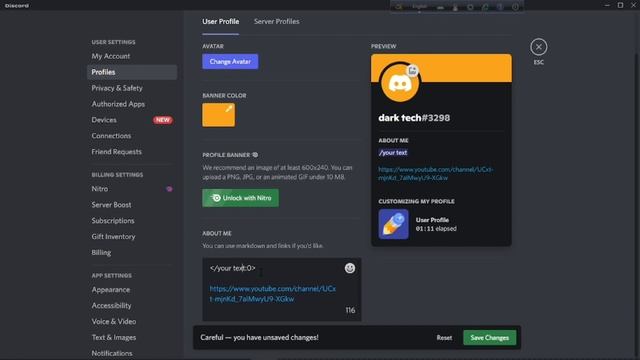The height and width of the screenshot is (360, 640).
Task: Open Billing settings
Action: tap(132, 253)
